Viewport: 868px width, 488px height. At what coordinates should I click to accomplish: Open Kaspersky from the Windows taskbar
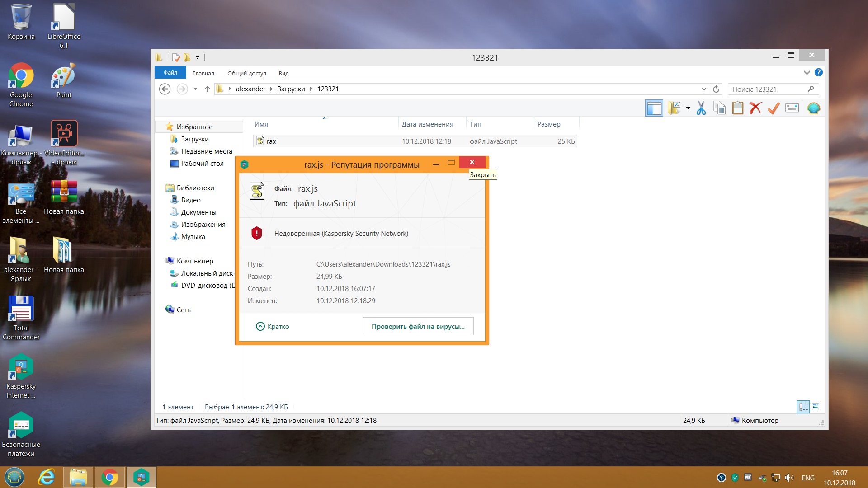tap(141, 477)
